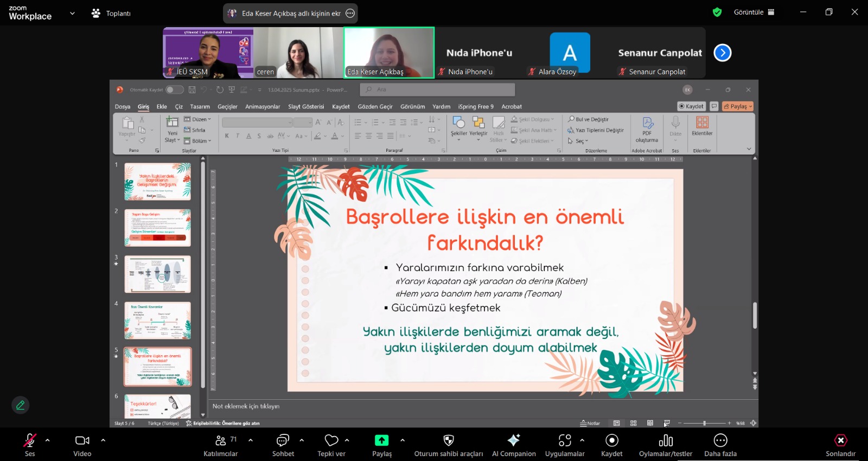Image resolution: width=868 pixels, height=461 pixels.
Task: Click the Sonlandır end meeting button
Action: point(840,441)
